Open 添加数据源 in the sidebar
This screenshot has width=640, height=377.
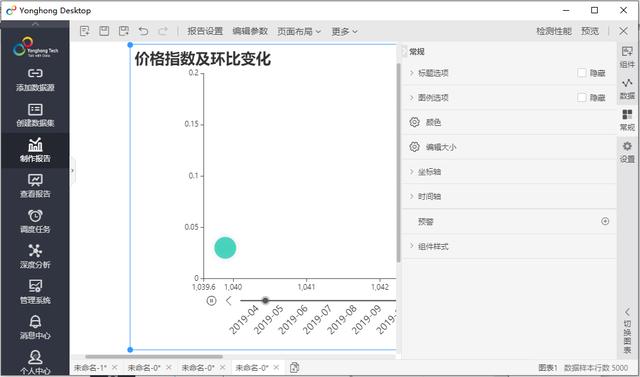[35, 80]
